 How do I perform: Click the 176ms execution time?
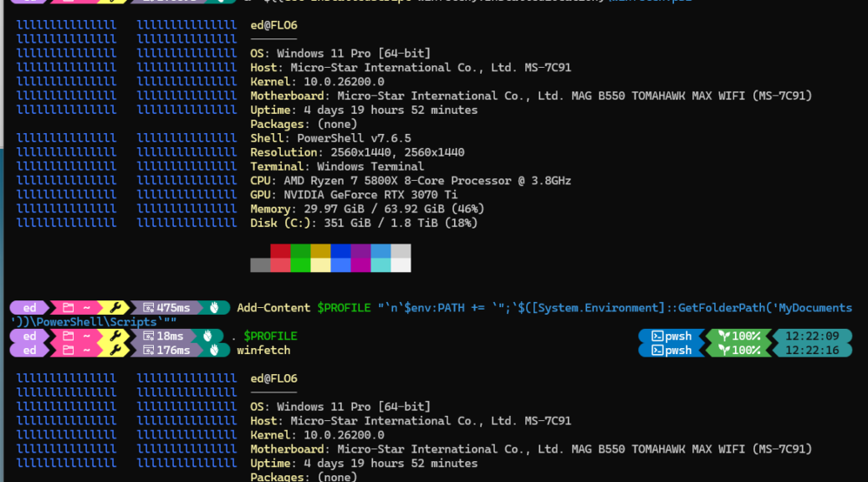pos(173,350)
